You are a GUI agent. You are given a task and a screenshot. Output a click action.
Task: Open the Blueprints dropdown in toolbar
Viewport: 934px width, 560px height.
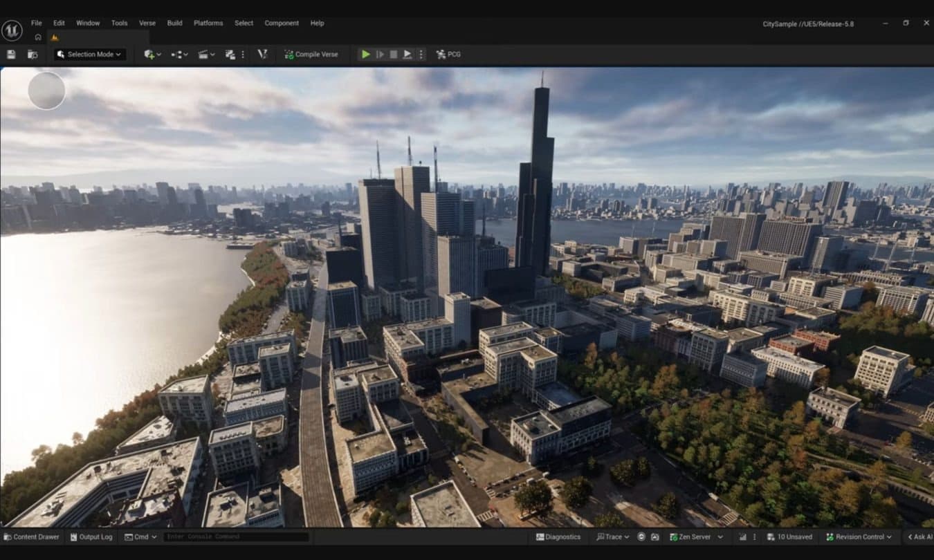[179, 54]
